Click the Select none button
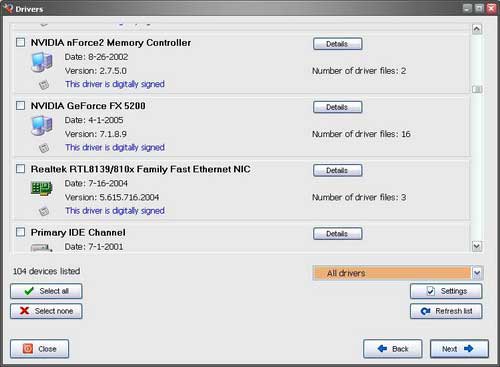500x367 pixels. pos(46,311)
